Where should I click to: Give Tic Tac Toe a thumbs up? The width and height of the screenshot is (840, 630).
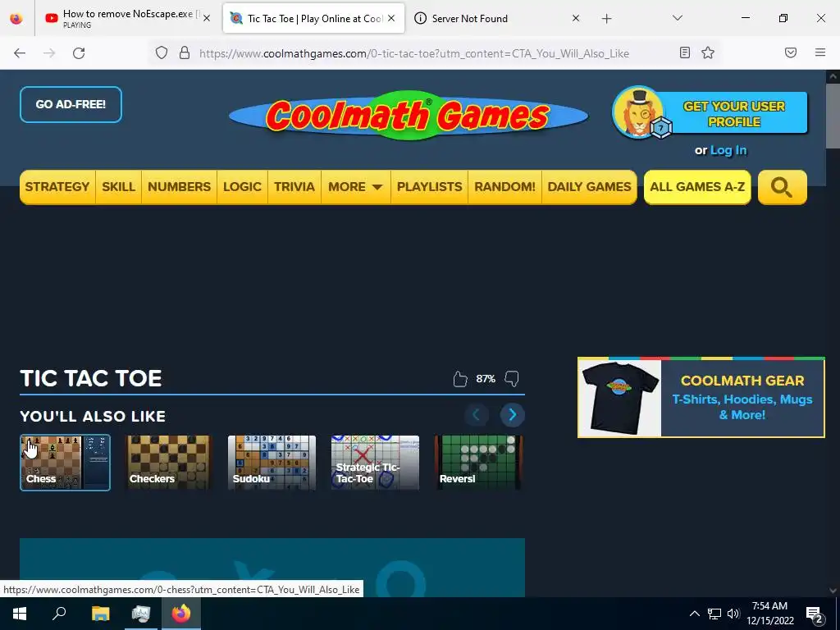pos(459,379)
